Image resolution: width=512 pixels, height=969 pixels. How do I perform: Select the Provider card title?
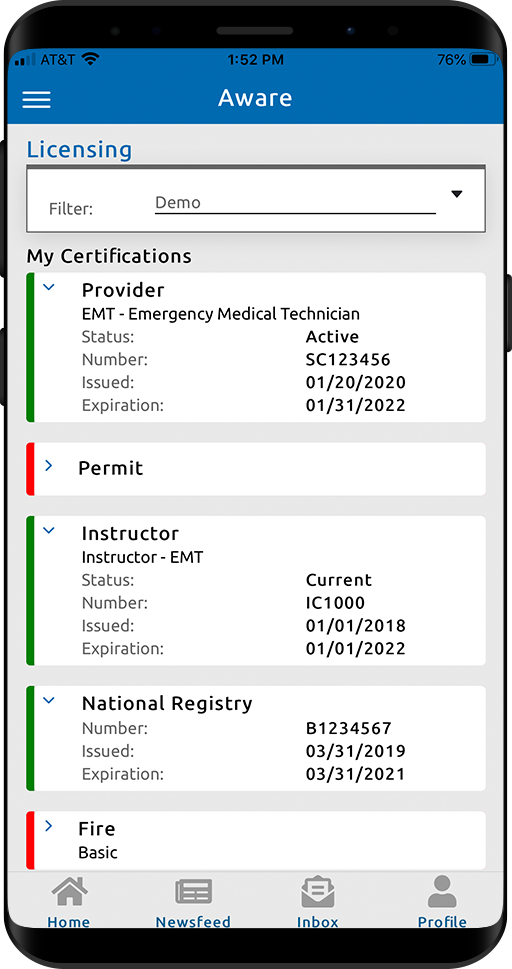click(x=123, y=290)
